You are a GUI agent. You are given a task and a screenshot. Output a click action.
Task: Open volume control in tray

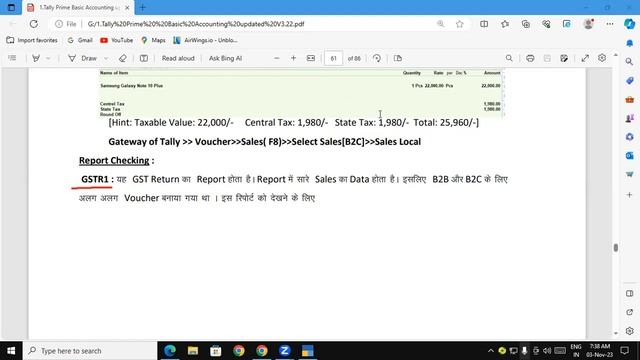click(547, 351)
